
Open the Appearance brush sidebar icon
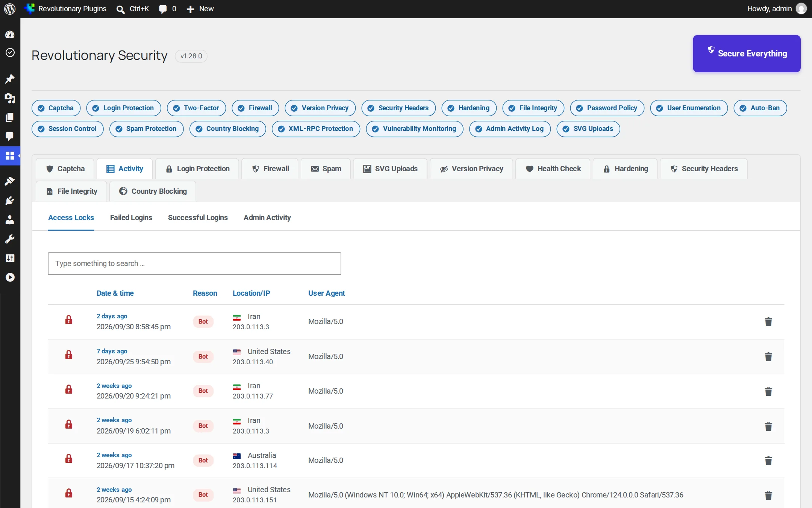pos(10,181)
